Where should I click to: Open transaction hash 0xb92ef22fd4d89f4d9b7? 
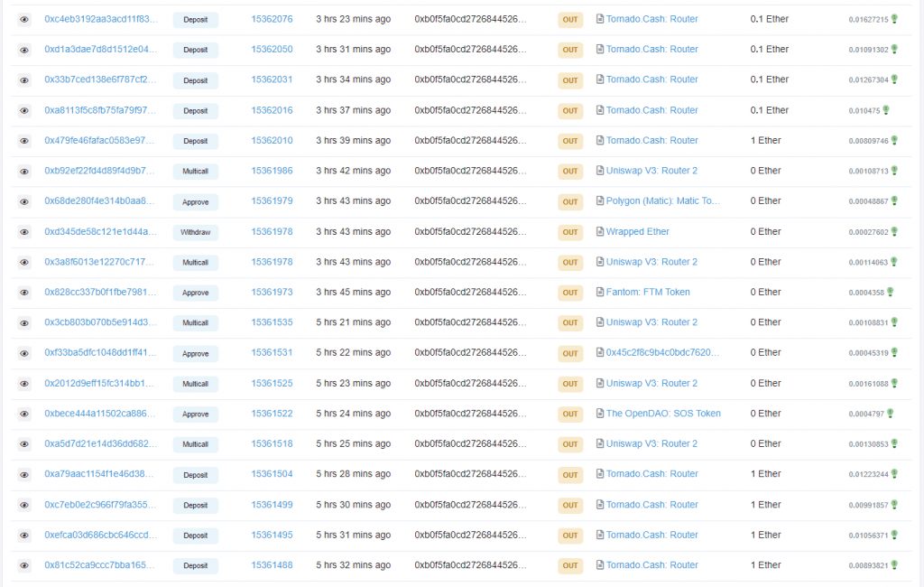point(99,171)
